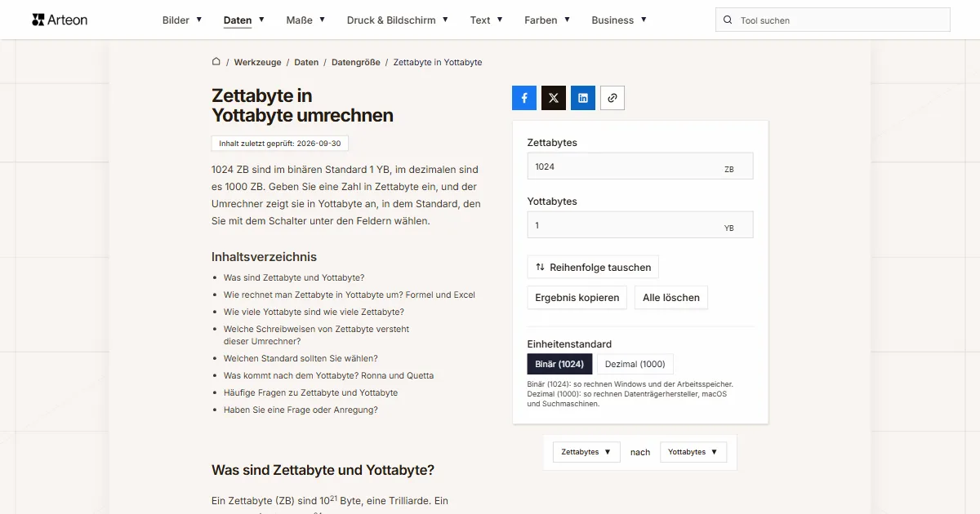The height and width of the screenshot is (514, 980).
Task: Share page on X
Action: [554, 98]
